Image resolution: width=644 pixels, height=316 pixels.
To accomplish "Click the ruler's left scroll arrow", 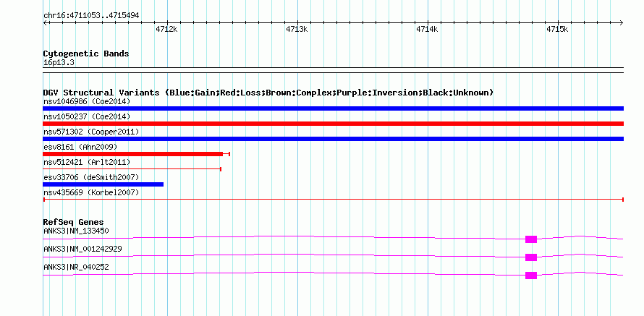I will click(x=45, y=22).
